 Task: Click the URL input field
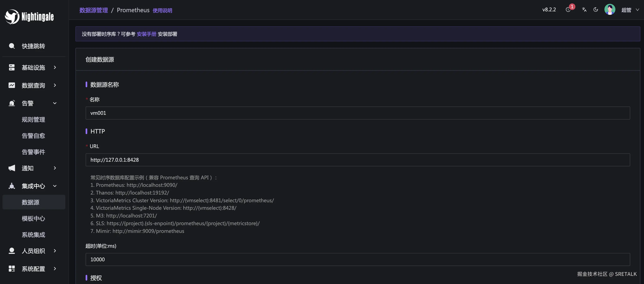coord(358,160)
